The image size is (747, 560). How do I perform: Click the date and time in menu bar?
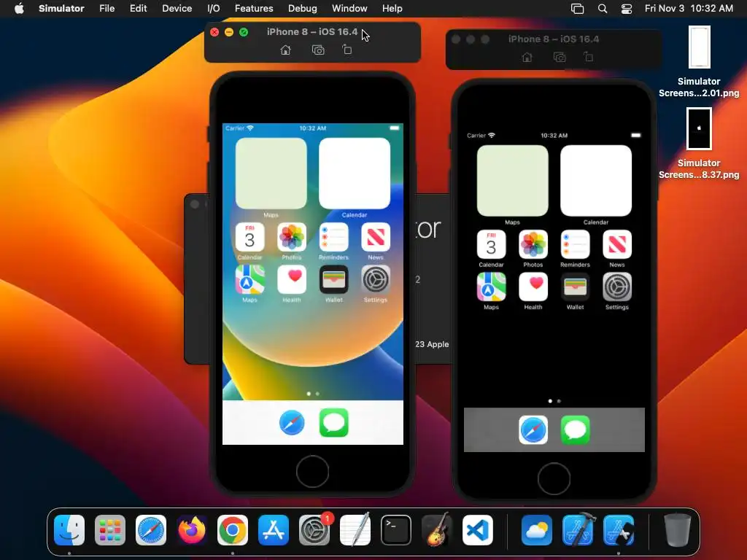[x=689, y=9]
